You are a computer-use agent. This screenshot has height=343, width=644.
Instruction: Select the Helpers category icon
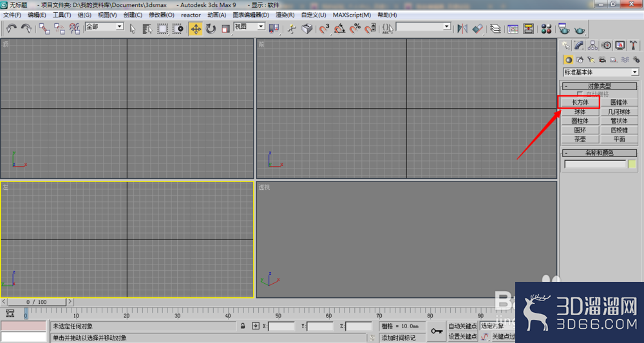coord(613,60)
